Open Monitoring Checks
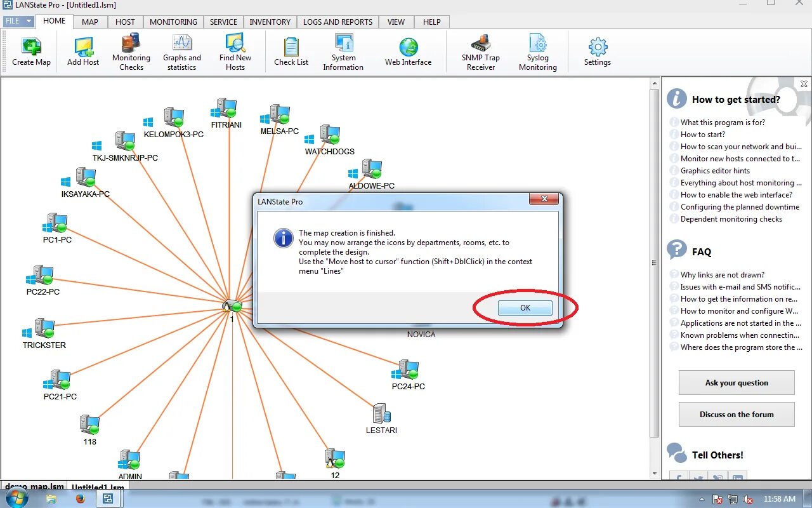 (x=131, y=52)
